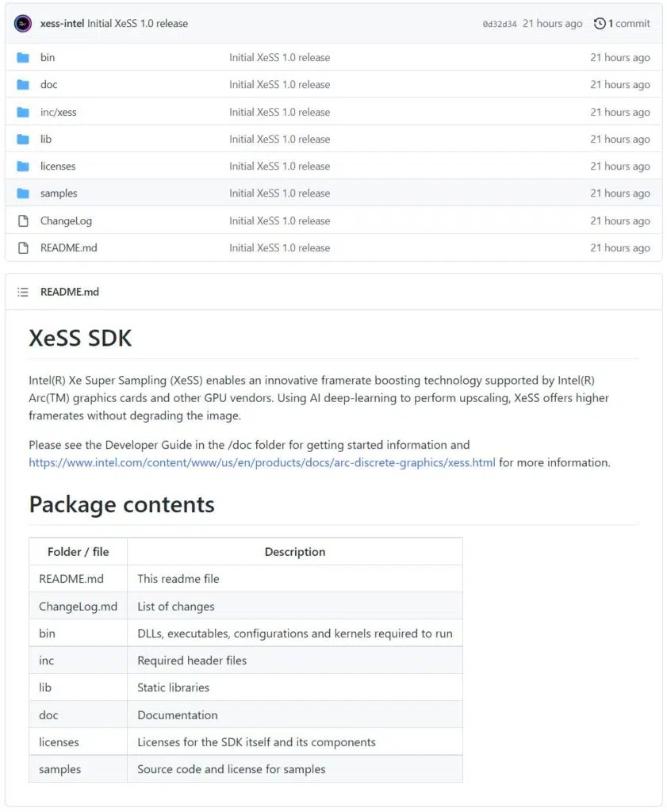
Task: Open the lib folder
Action: click(x=46, y=140)
